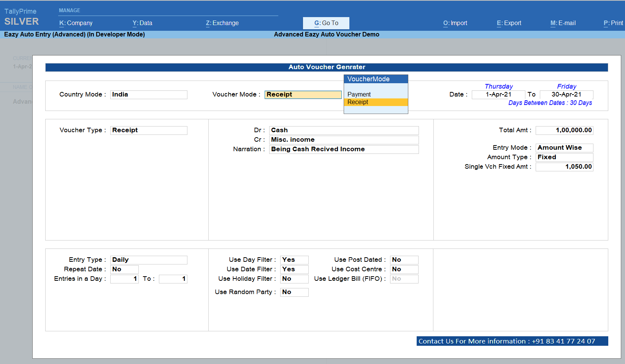The height and width of the screenshot is (364, 625).
Task: Toggle the Use Cost Centre option
Action: (x=404, y=269)
